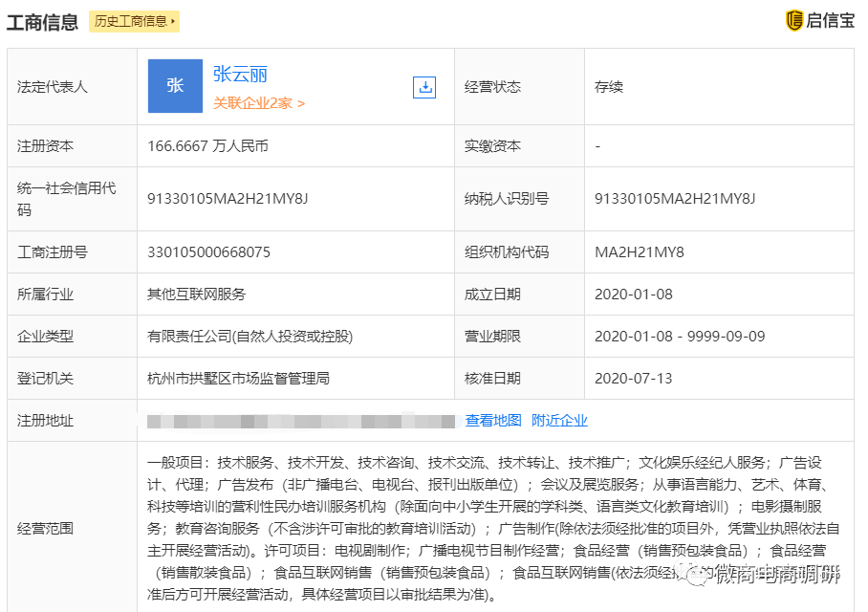Click the industry value 其他互联网服务

(x=196, y=295)
